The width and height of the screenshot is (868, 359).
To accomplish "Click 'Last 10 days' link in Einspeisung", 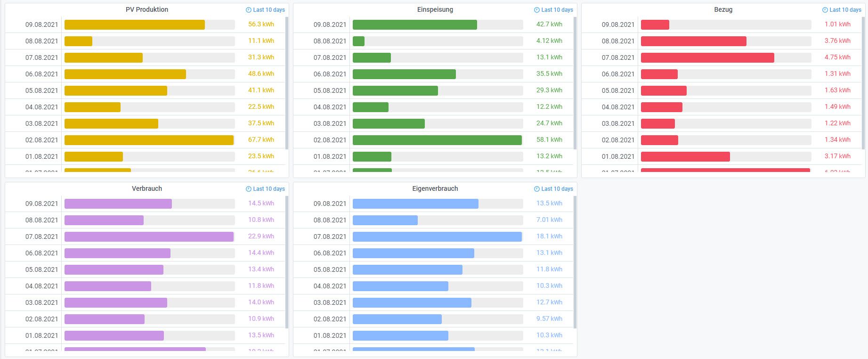I will [x=557, y=10].
